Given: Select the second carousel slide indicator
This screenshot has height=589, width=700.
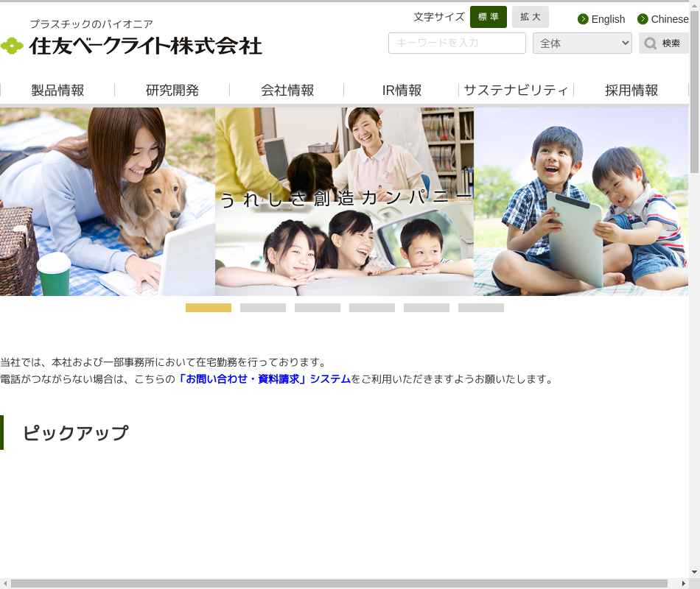Looking at the screenshot, I should (x=263, y=308).
